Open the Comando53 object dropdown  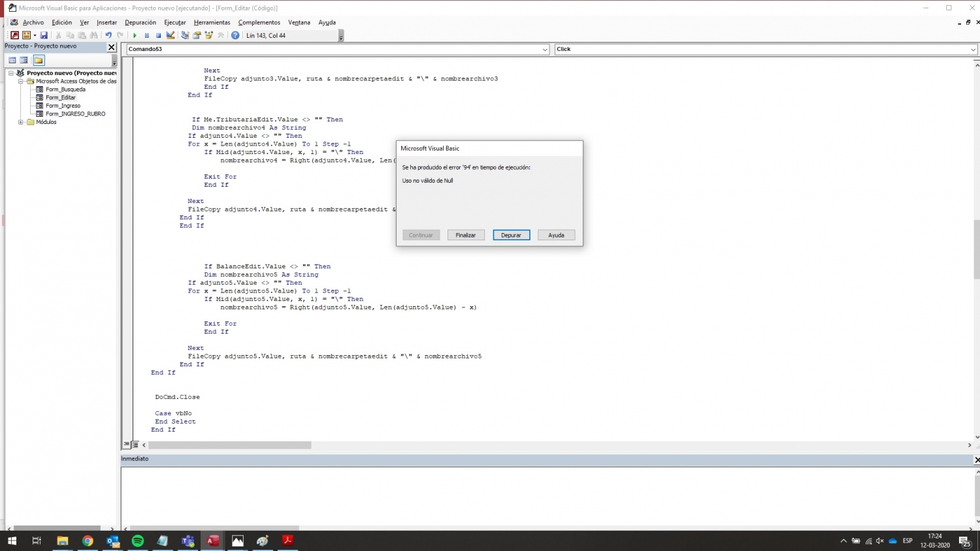tap(545, 50)
